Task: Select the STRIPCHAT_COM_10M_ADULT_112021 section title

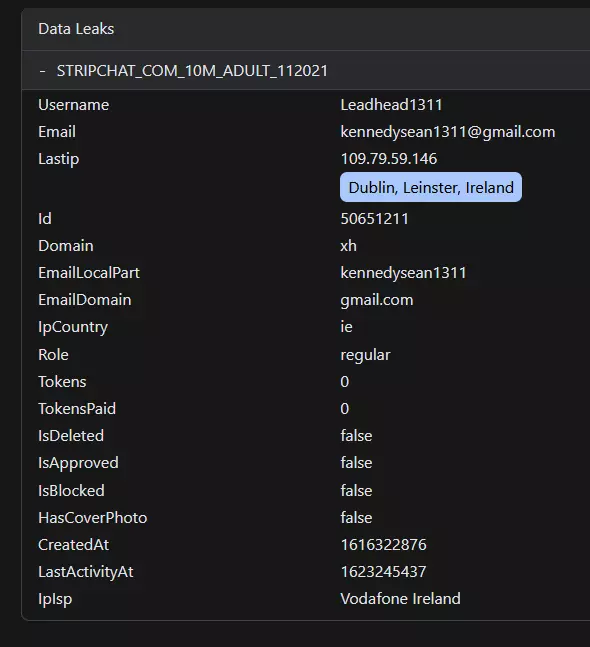Action: point(192,71)
